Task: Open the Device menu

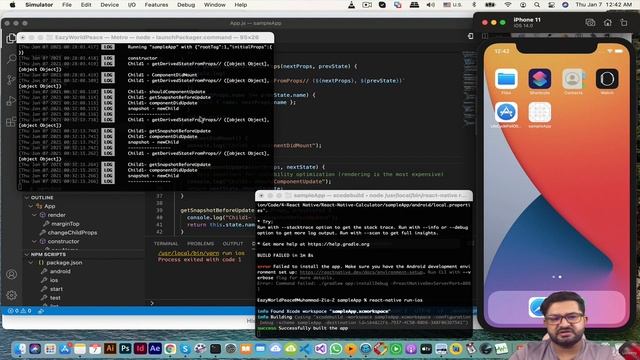Action: [109, 5]
